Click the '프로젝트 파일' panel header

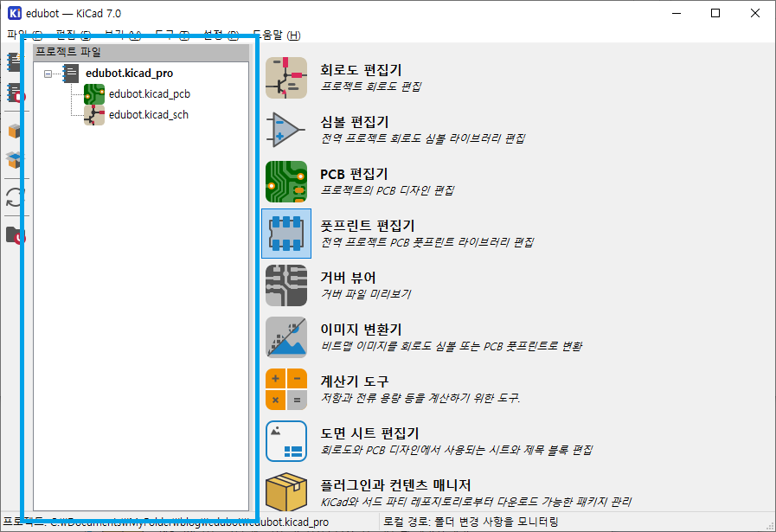pos(141,52)
